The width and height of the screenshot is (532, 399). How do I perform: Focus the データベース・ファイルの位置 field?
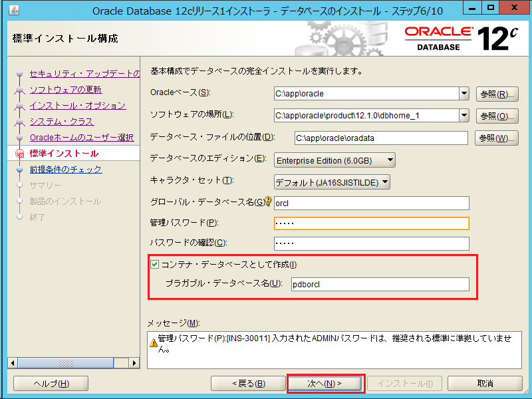click(381, 138)
